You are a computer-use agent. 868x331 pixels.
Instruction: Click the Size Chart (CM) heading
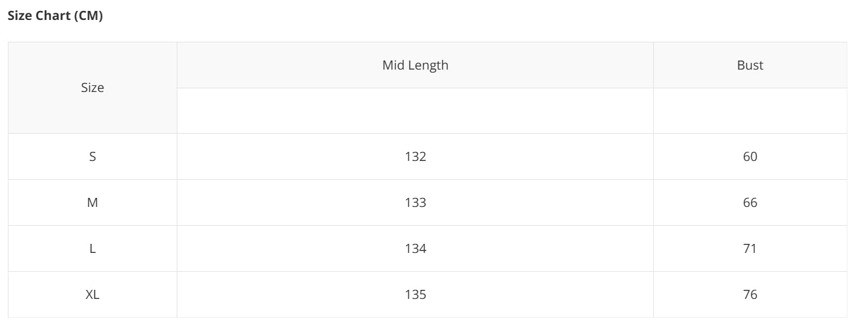point(55,16)
